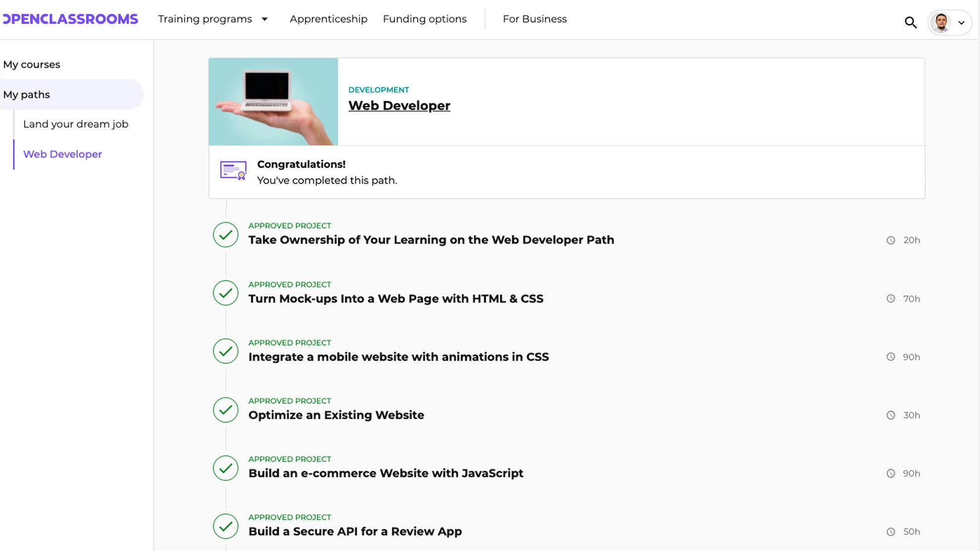Click the OpenClassrooms logo
The image size is (980, 551).
coord(70,19)
